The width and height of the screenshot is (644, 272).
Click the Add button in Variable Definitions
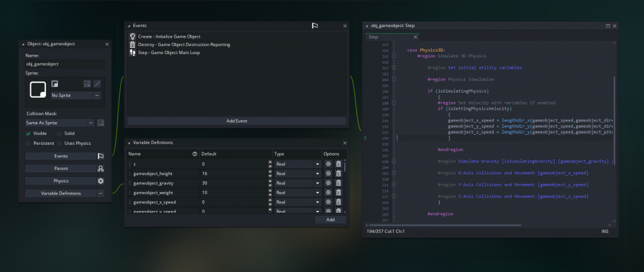tap(331, 220)
